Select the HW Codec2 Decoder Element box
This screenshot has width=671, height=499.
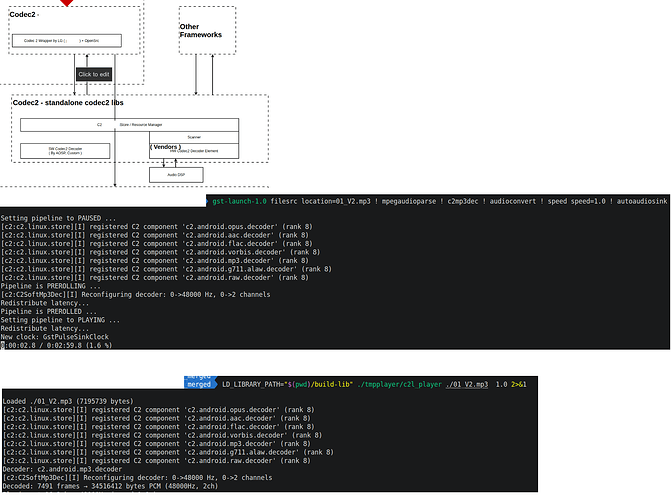(194, 151)
